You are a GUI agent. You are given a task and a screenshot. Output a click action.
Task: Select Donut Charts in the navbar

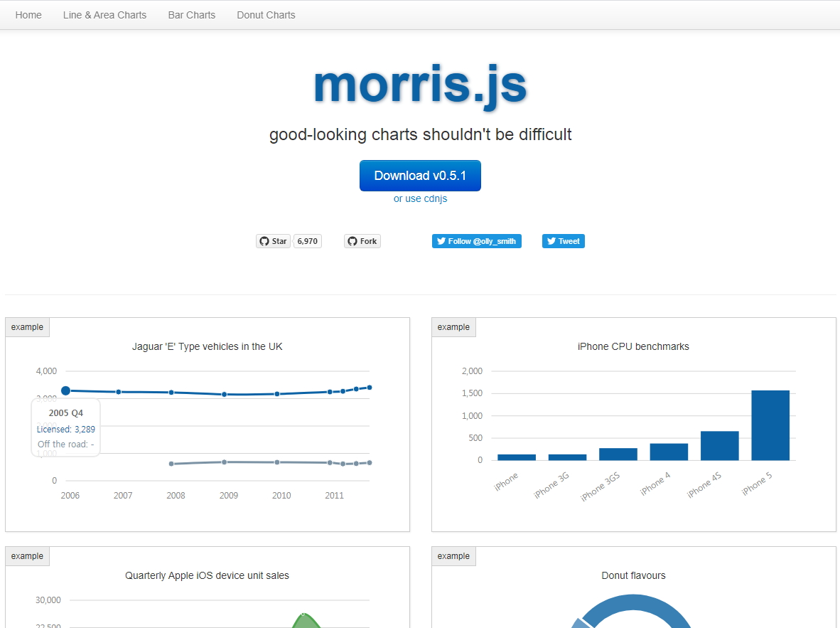click(266, 15)
